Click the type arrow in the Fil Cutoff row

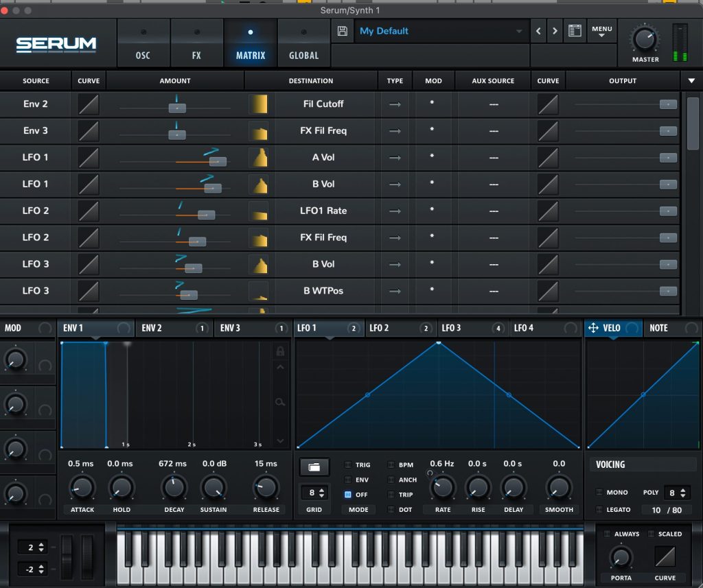tap(395, 104)
